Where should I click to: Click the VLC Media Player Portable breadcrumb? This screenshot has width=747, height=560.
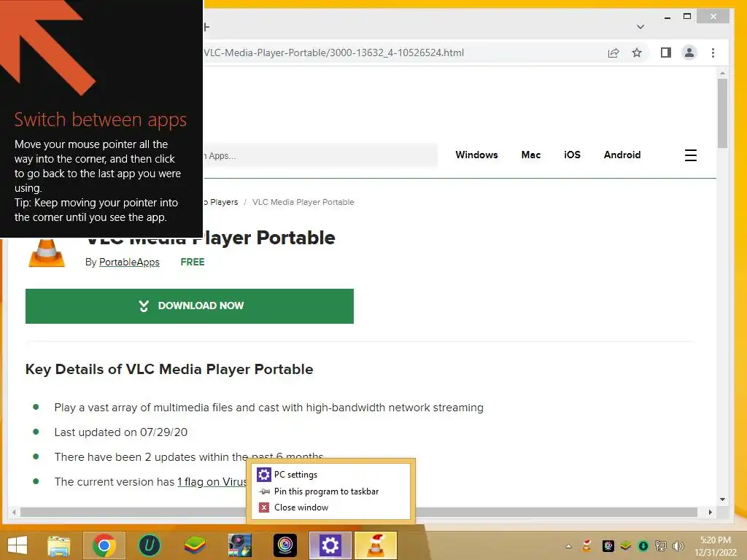303,202
